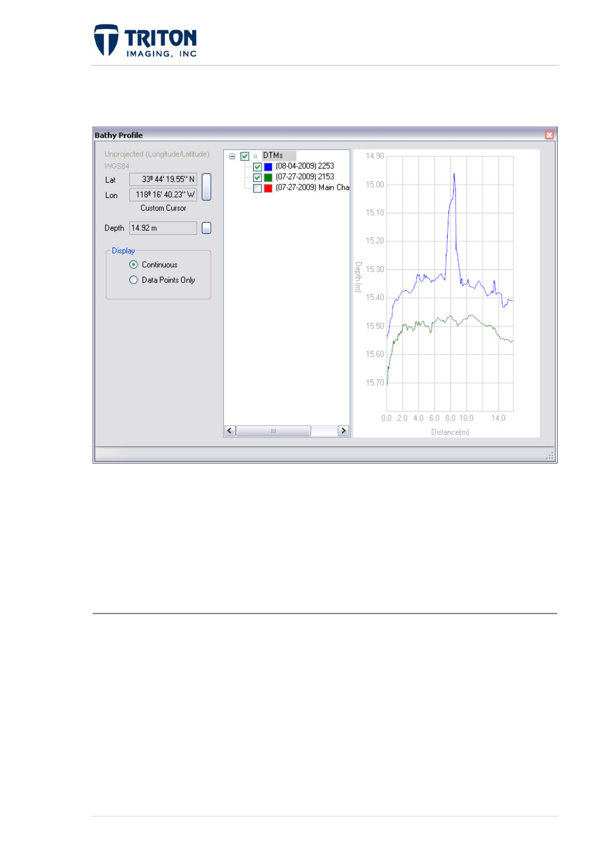Click the Lat input field
Viewport: 613px width, 868px height.
tap(163, 179)
